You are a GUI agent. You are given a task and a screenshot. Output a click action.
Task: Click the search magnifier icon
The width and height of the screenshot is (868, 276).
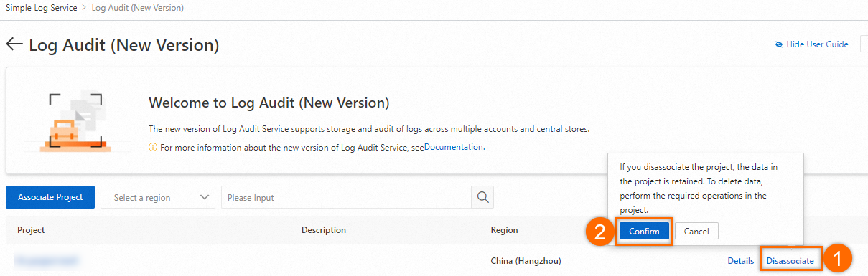coord(482,197)
